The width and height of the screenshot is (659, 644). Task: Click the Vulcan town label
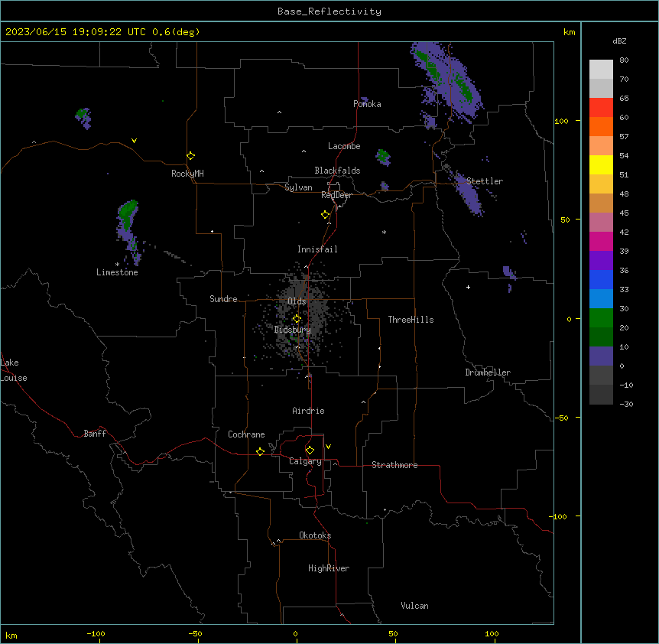(415, 606)
